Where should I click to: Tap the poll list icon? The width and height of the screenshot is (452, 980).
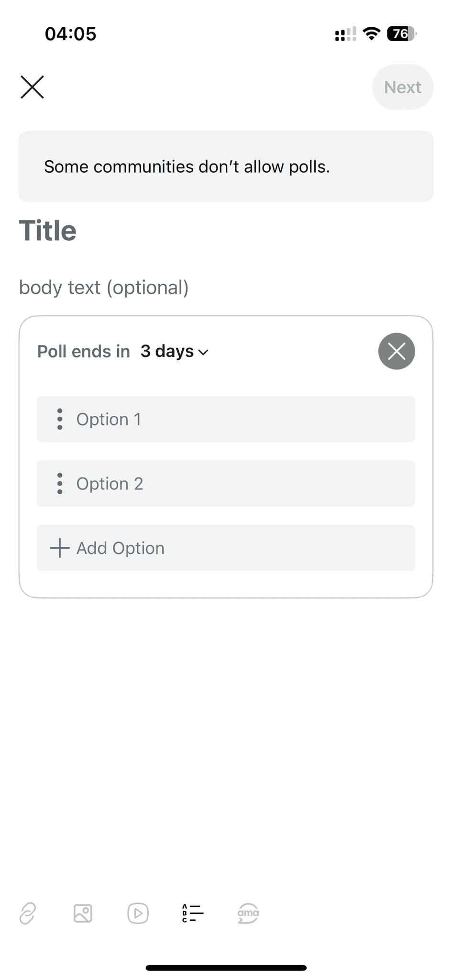pos(193,913)
